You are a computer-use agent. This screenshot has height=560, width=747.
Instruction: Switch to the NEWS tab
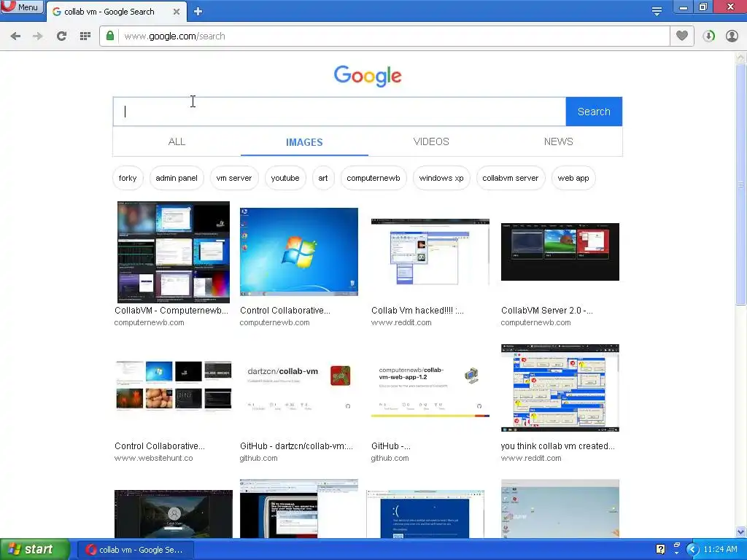click(x=558, y=142)
